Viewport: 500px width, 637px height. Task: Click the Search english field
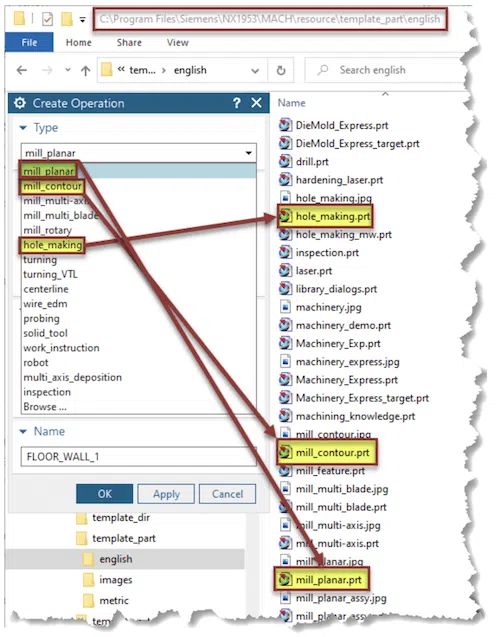(x=384, y=70)
